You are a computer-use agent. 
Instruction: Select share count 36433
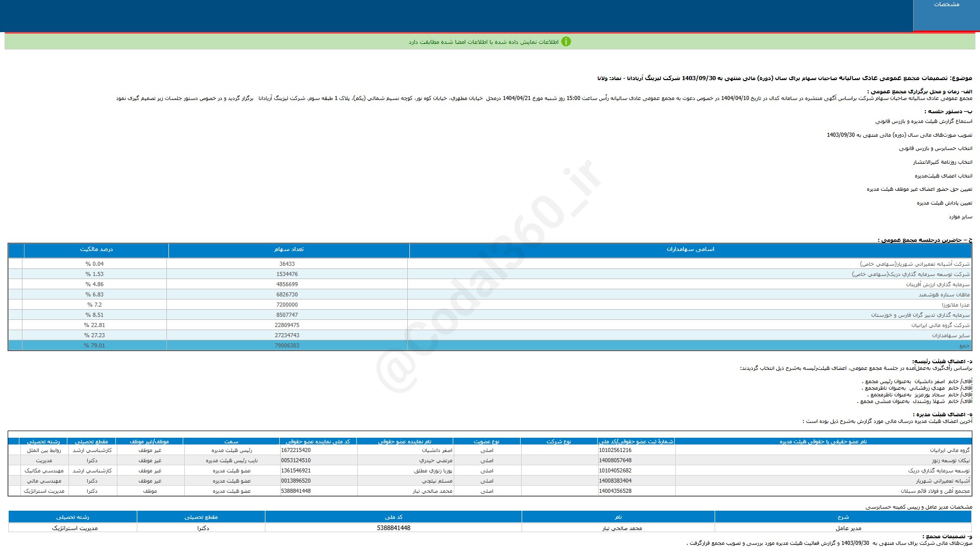click(x=287, y=264)
